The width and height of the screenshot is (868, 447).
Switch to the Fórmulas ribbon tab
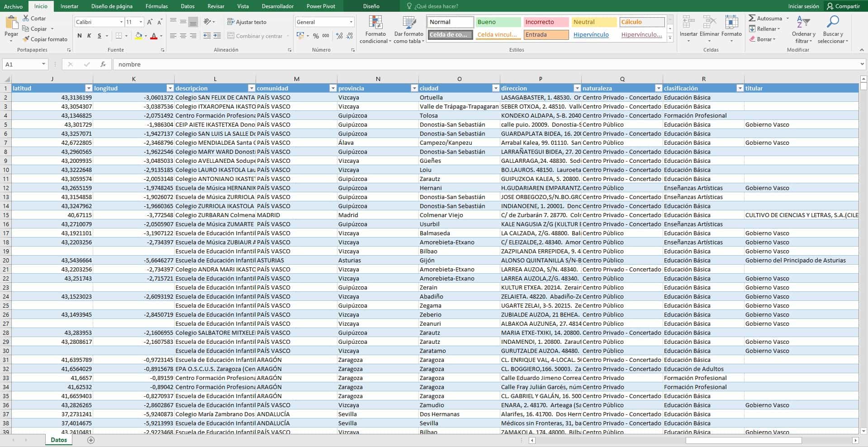156,6
